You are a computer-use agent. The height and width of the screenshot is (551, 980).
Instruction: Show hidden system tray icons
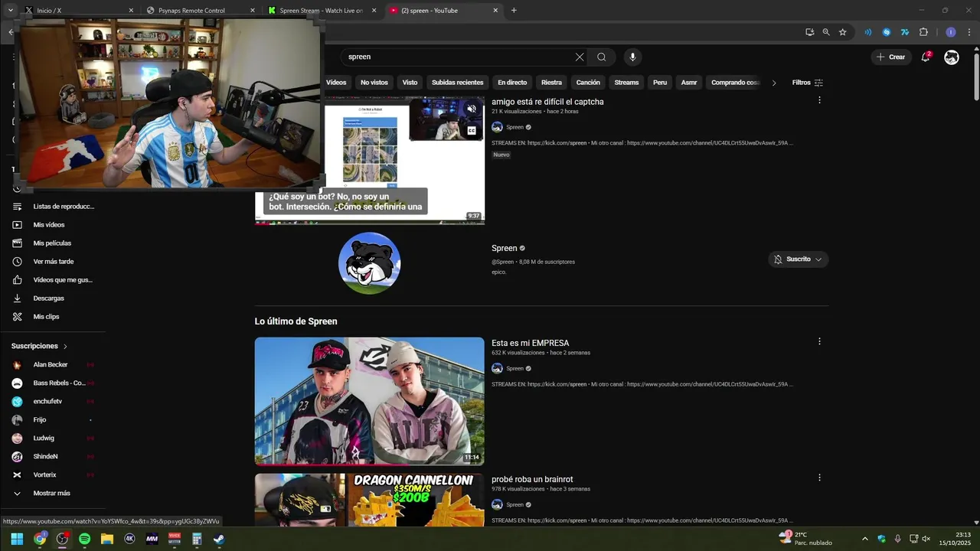(x=865, y=539)
